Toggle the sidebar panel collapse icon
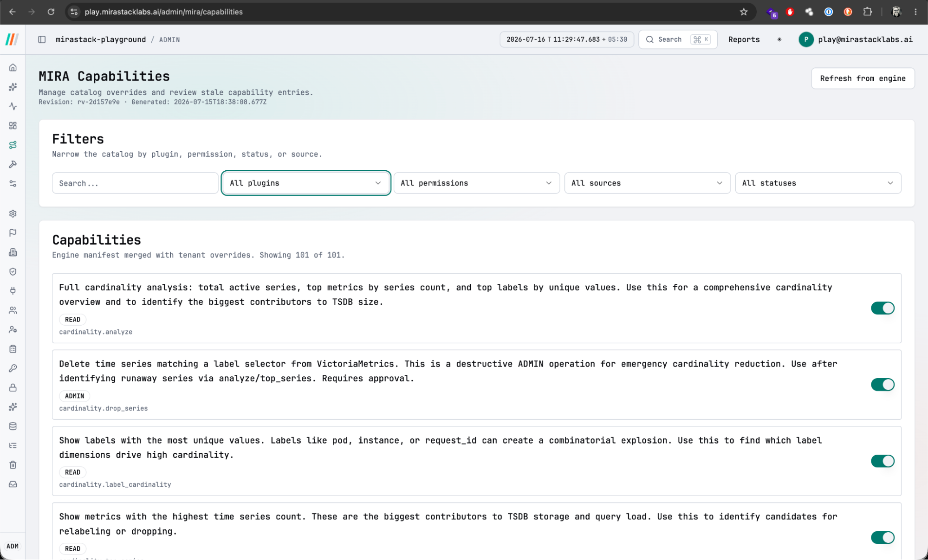The image size is (928, 560). (42, 39)
